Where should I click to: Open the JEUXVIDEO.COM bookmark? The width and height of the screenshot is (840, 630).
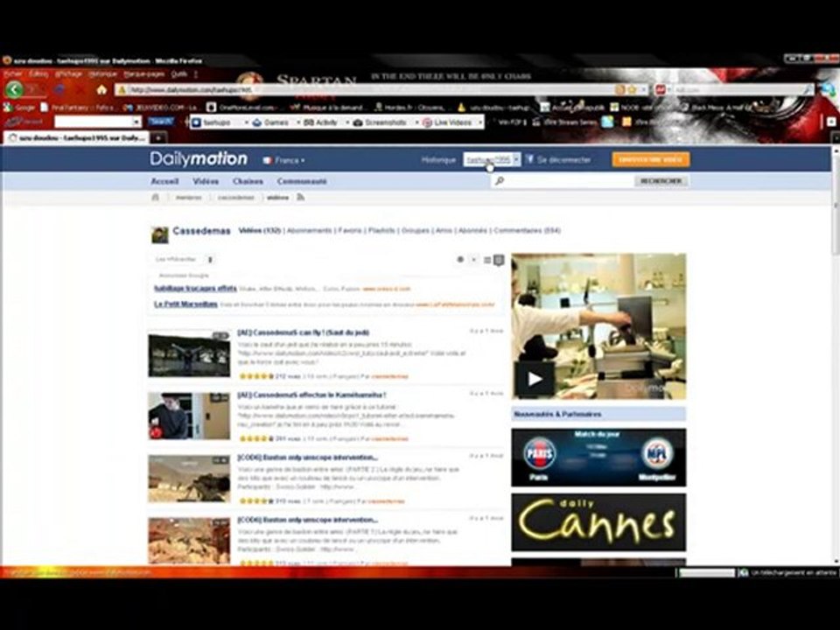161,108
